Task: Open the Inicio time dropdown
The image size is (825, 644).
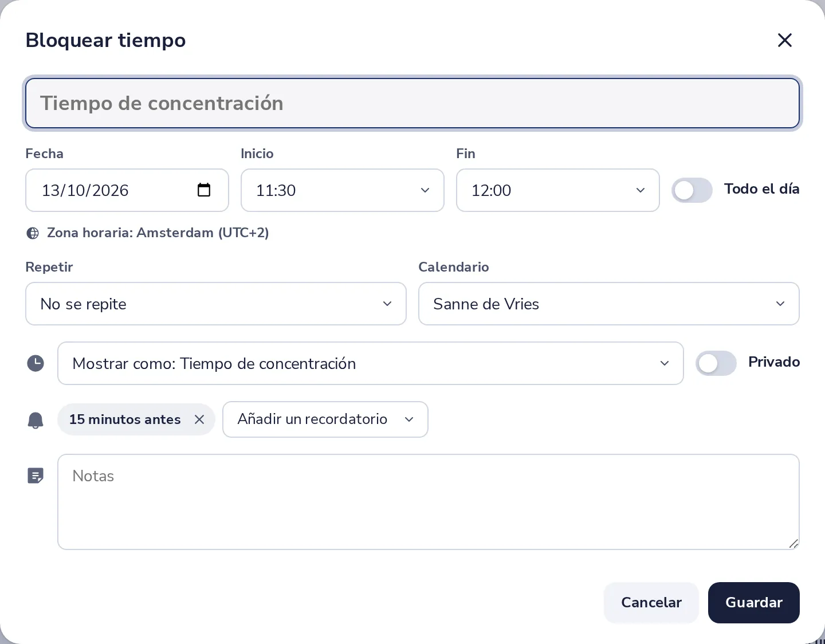Action: [343, 190]
